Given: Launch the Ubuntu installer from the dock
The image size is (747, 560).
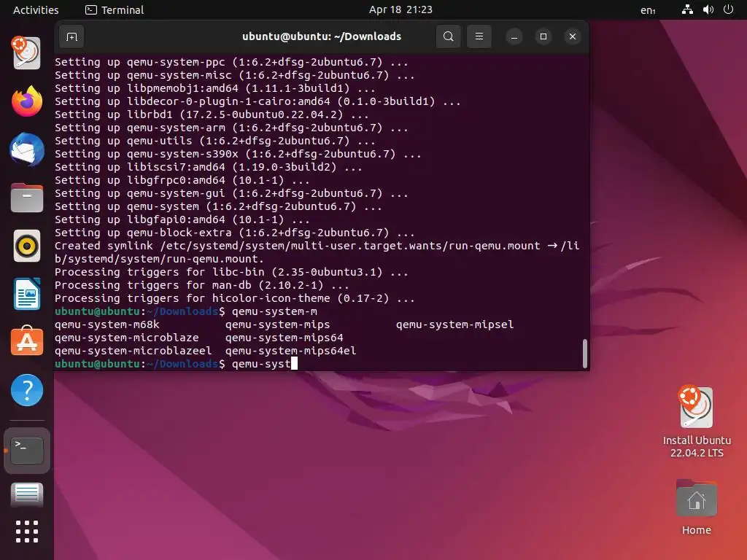Looking at the screenshot, I should coord(27,52).
